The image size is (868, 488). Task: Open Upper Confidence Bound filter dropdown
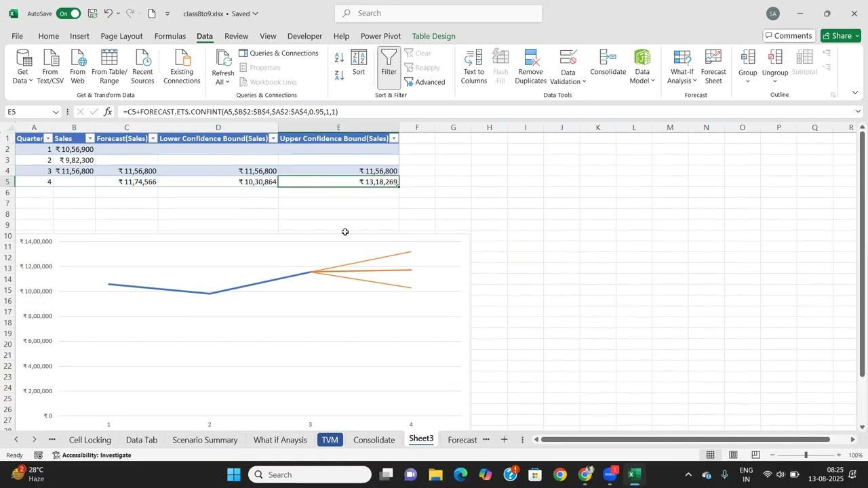tap(394, 138)
